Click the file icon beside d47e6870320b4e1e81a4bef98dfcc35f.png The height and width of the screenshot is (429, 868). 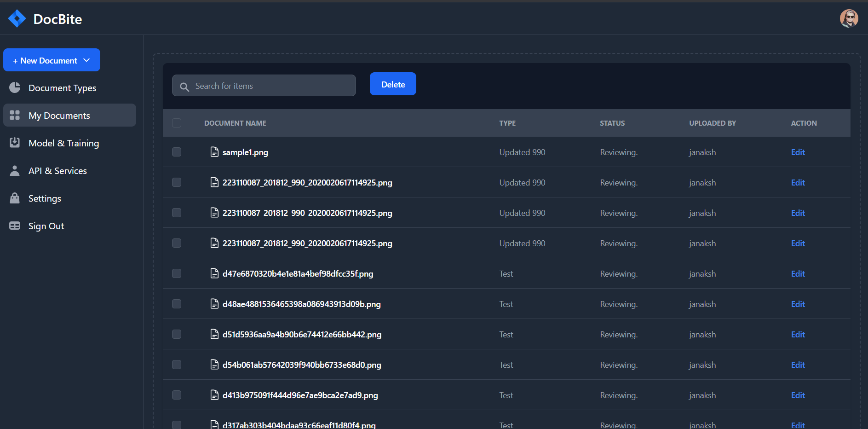click(214, 273)
